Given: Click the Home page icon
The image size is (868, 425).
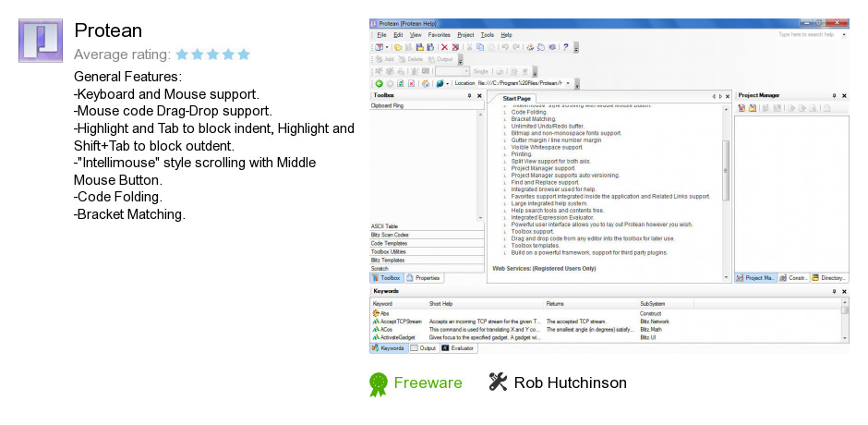Looking at the screenshot, I should [x=425, y=84].
